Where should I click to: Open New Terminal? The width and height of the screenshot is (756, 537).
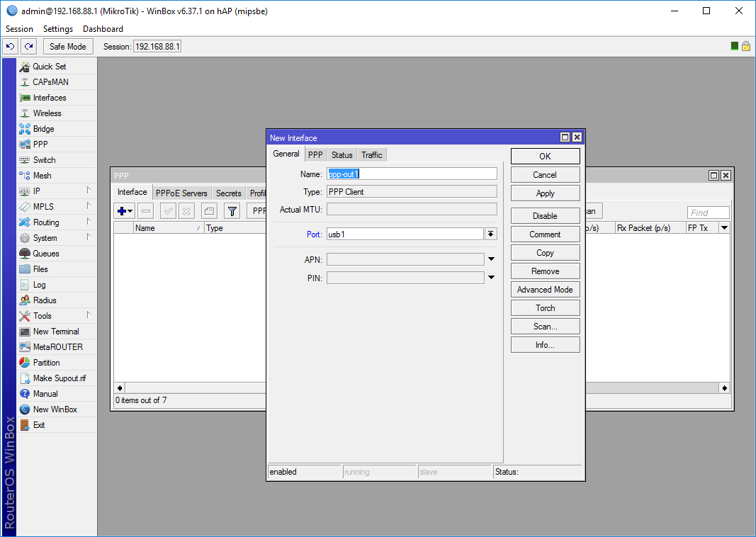pos(56,332)
